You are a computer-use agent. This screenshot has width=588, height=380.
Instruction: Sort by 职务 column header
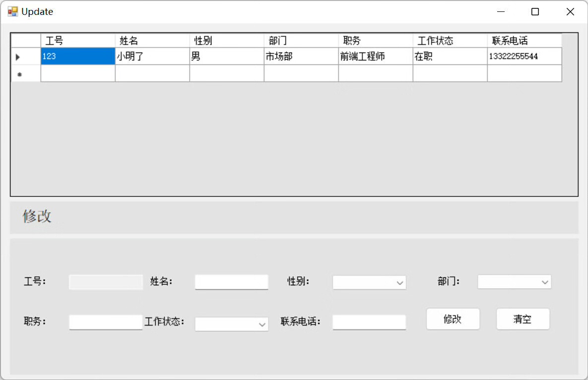click(x=376, y=41)
